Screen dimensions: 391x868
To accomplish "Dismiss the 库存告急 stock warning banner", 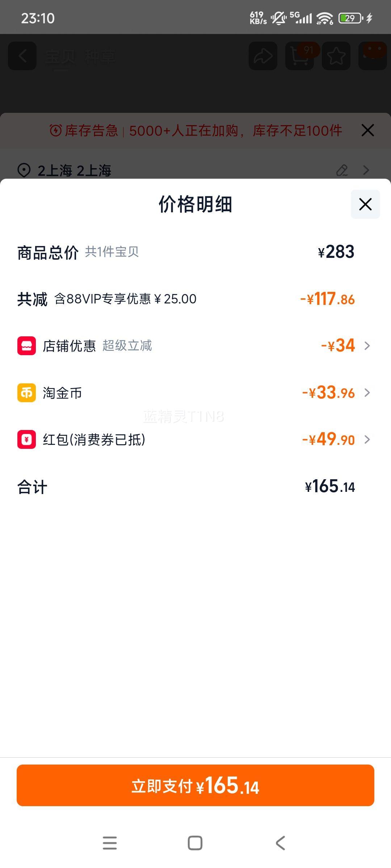I will 367,130.
